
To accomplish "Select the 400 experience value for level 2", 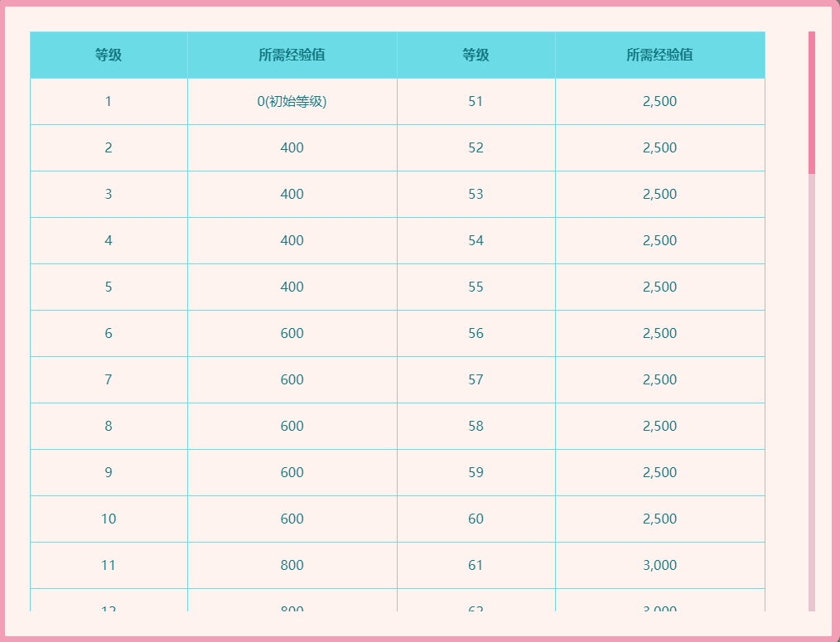I will coord(292,148).
